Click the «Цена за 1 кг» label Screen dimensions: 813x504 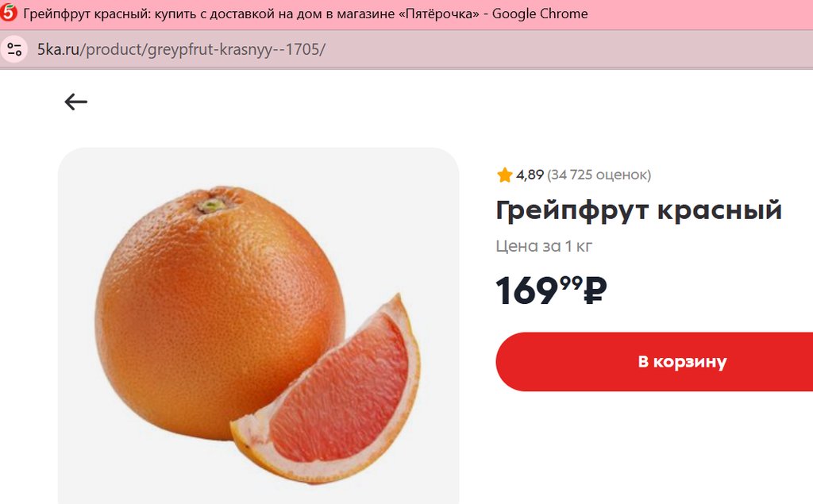(544, 246)
